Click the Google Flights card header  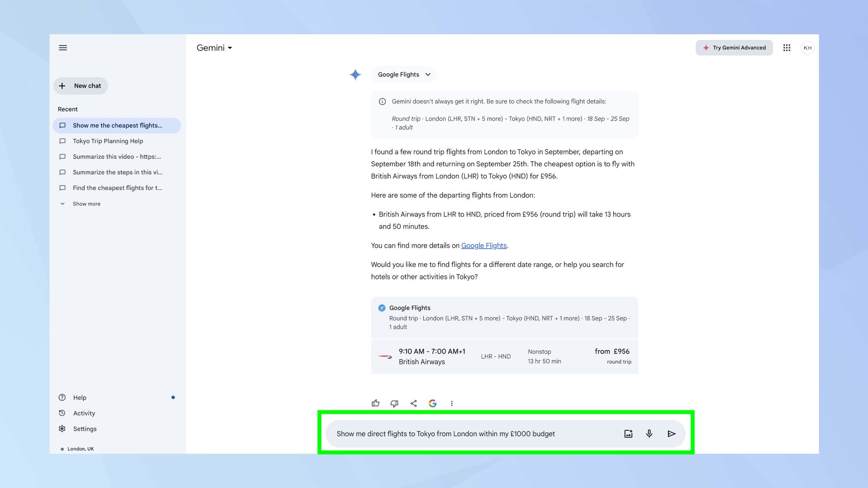click(x=504, y=318)
